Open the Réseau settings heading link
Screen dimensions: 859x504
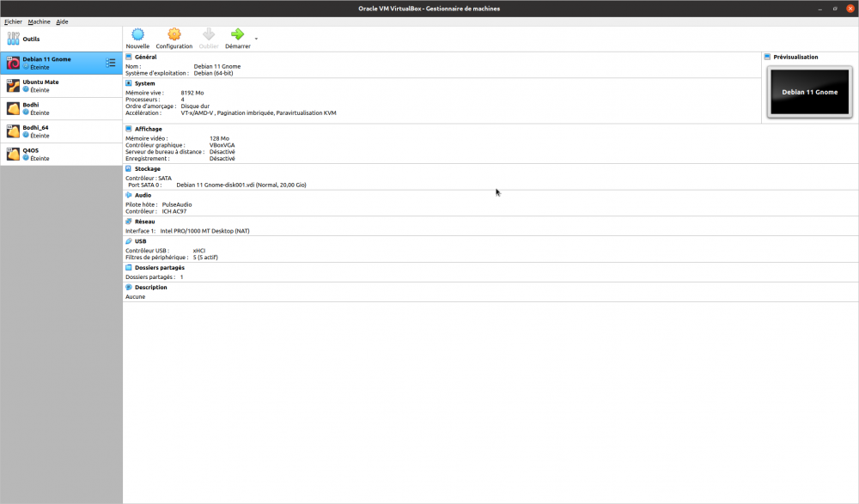point(144,222)
